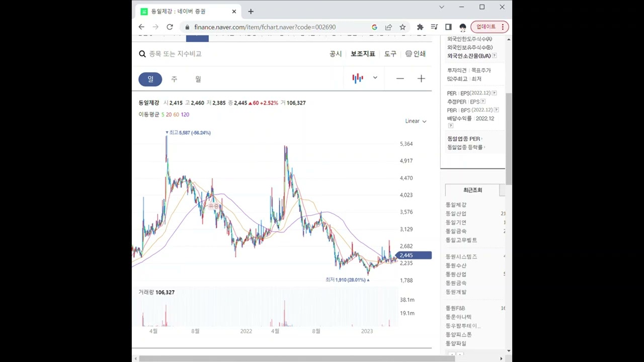Screen dimensions: 644x362
Task: Zoom out chart with minus icon
Action: pyautogui.click(x=400, y=78)
